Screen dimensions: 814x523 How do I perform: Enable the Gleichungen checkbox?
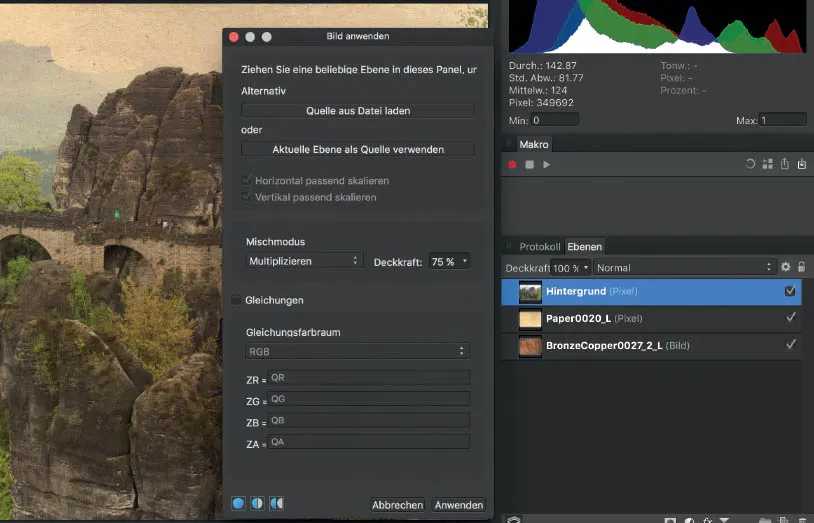coord(236,300)
